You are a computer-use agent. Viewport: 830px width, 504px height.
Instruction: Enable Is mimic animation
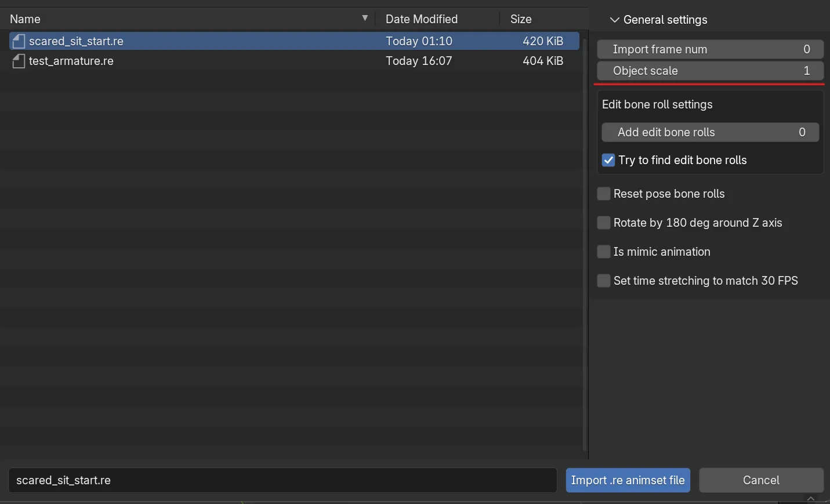coord(603,252)
